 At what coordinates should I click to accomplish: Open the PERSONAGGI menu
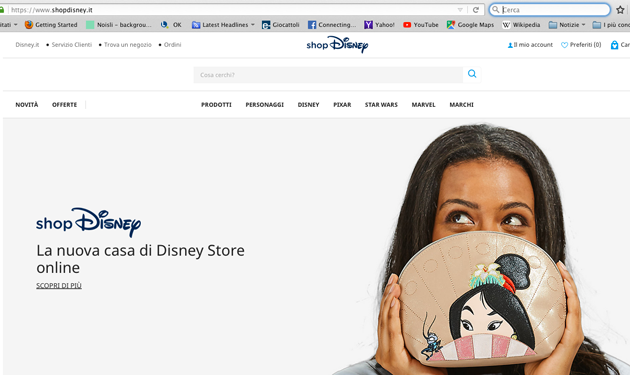point(265,105)
